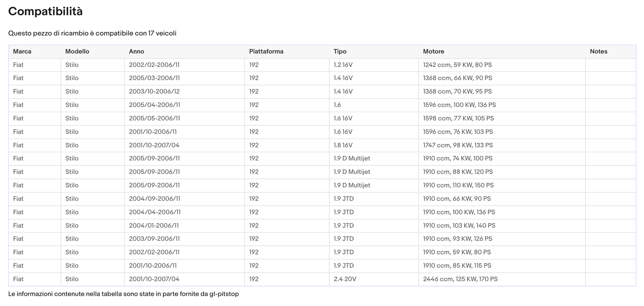Click engine cell 1910 ccm, 93 KW, 126 PS

(x=457, y=239)
